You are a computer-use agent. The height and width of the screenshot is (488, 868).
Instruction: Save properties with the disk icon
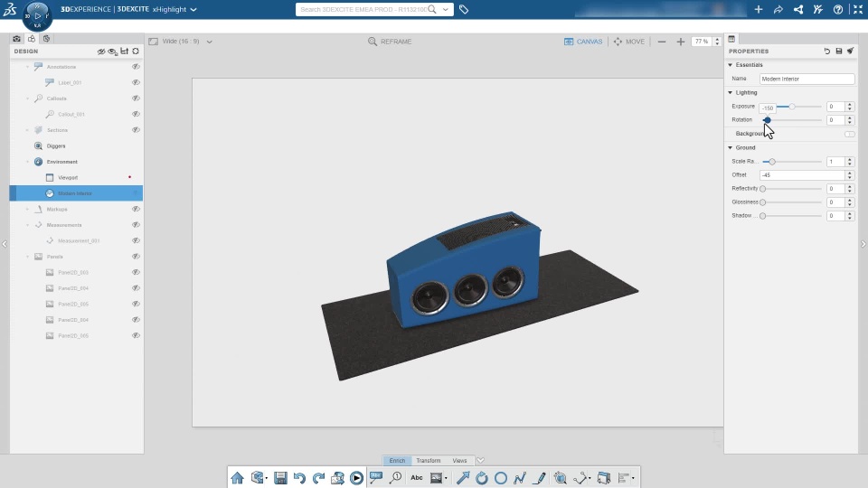[x=839, y=51]
